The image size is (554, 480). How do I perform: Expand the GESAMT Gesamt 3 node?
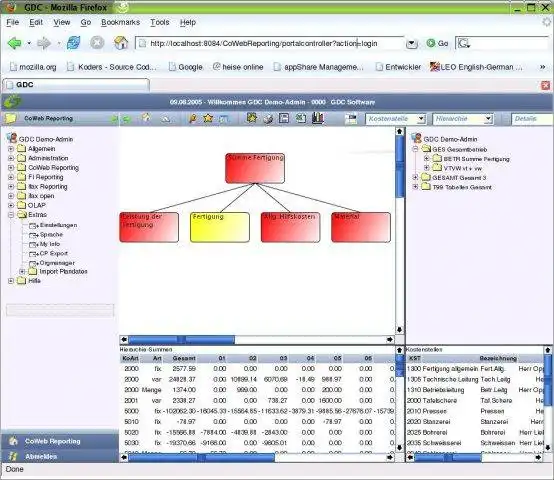click(416, 178)
